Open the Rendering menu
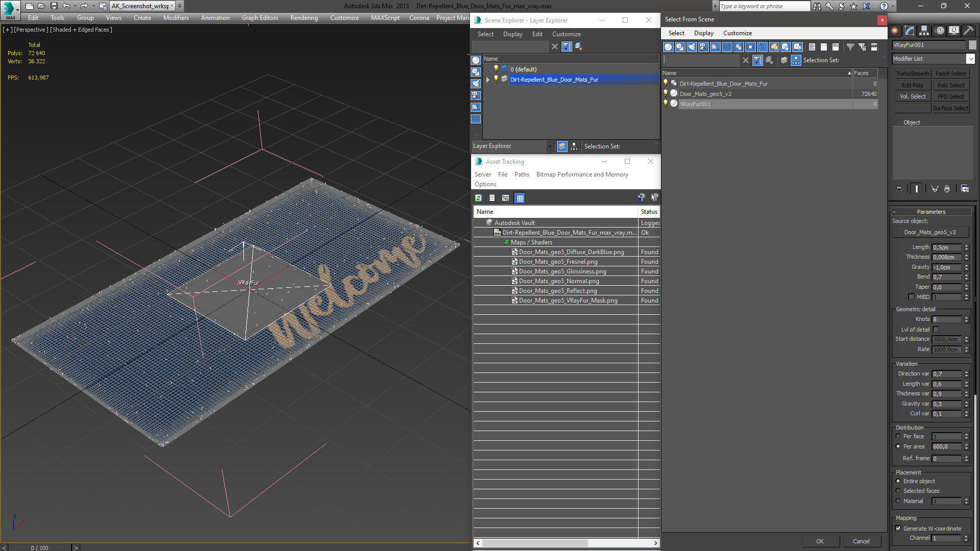This screenshot has height=551, width=980. (304, 18)
